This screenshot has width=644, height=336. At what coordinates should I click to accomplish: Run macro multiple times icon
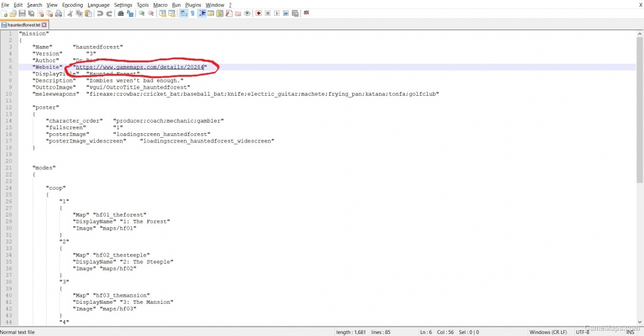pos(286,14)
